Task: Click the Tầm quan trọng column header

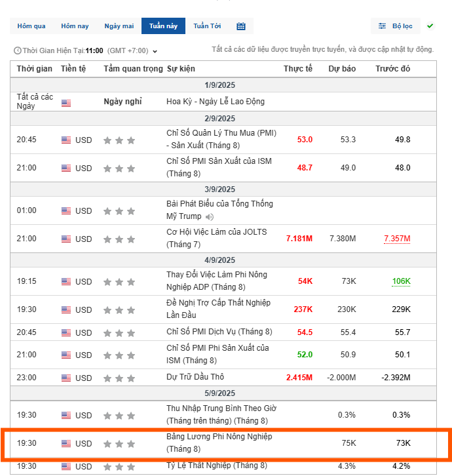Action: tap(133, 69)
